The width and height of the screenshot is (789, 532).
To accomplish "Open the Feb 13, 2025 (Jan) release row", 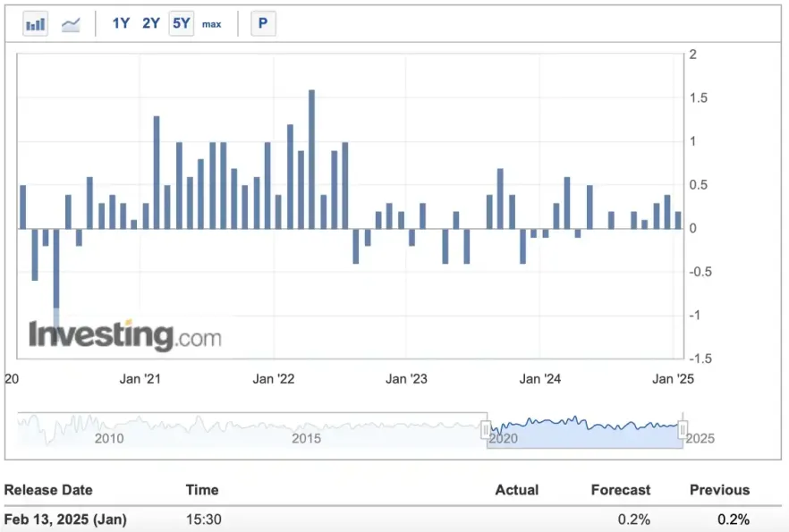I will click(x=65, y=519).
